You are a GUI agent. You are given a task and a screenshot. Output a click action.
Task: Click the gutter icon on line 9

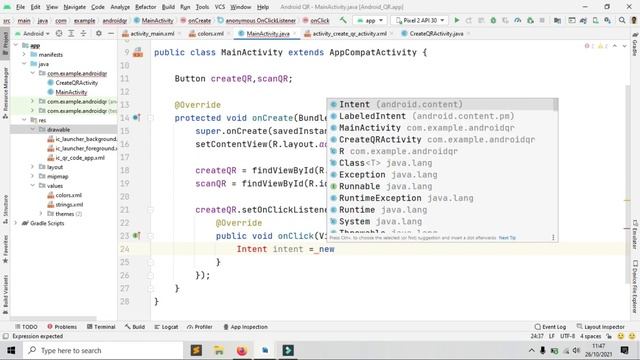click(138, 52)
